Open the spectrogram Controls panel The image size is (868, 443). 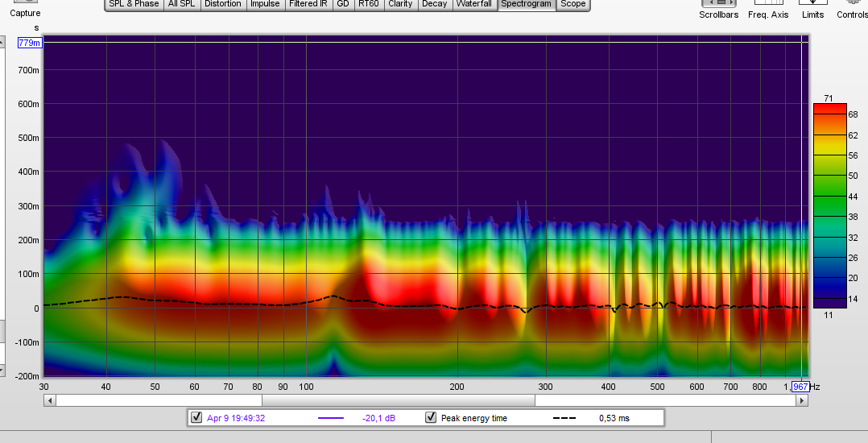(852, 3)
